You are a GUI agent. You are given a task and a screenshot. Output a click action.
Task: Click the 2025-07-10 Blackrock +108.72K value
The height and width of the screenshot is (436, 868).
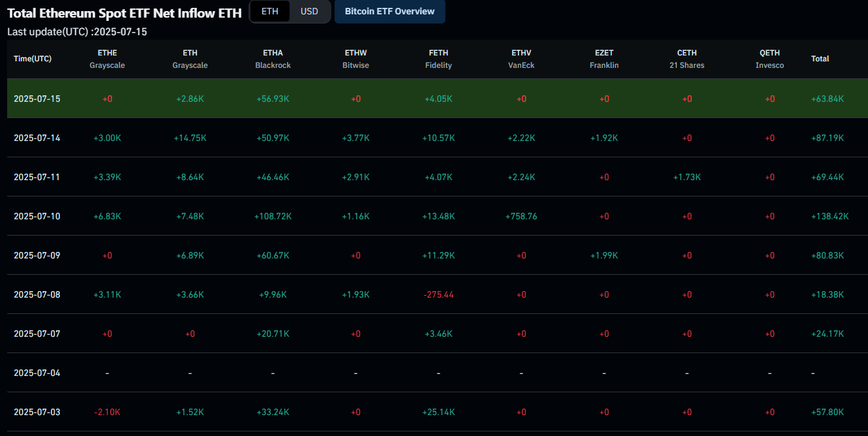pos(273,216)
